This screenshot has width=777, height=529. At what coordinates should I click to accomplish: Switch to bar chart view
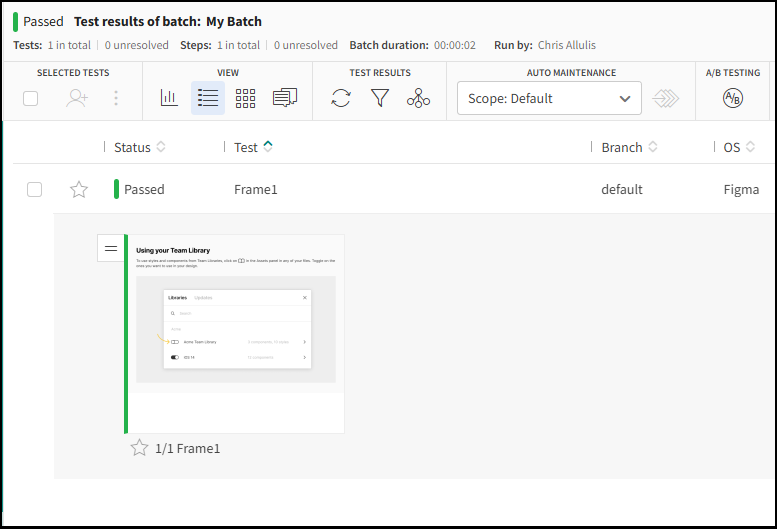(169, 98)
